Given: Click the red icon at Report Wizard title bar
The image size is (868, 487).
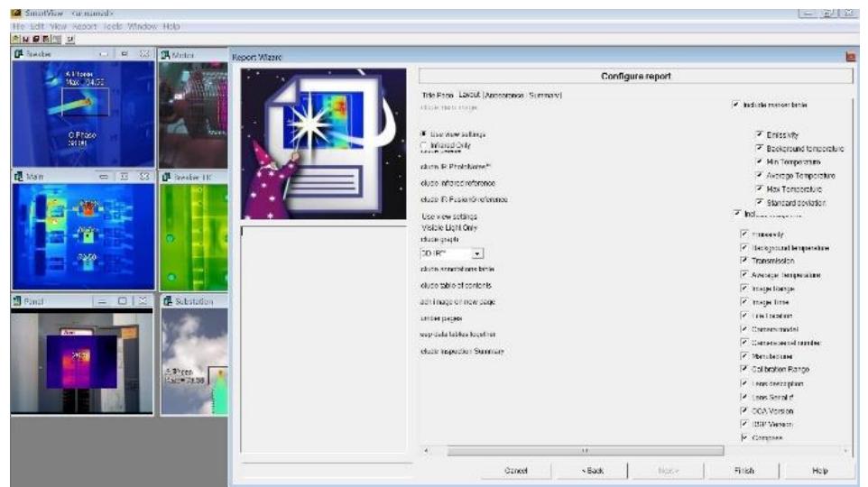Looking at the screenshot, I should click(x=851, y=57).
